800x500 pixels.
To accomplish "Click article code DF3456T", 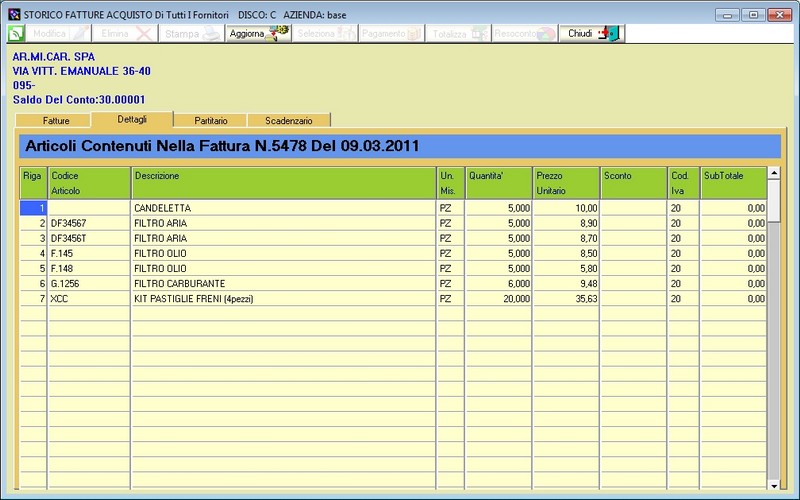I will point(68,238).
